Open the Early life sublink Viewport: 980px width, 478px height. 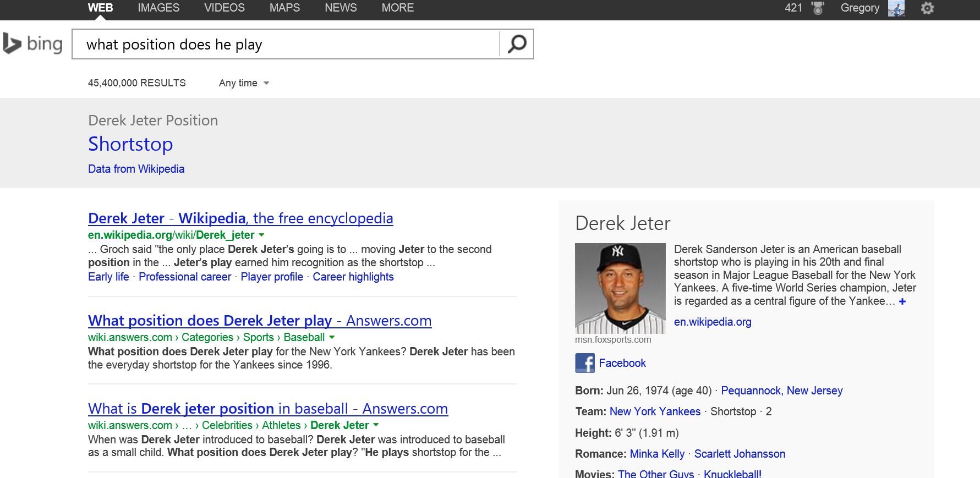(x=108, y=277)
